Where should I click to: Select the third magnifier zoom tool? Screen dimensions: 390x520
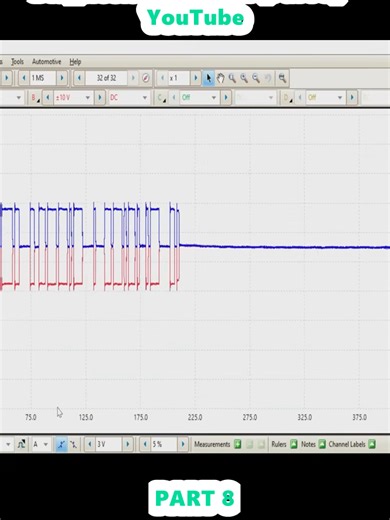(256, 78)
